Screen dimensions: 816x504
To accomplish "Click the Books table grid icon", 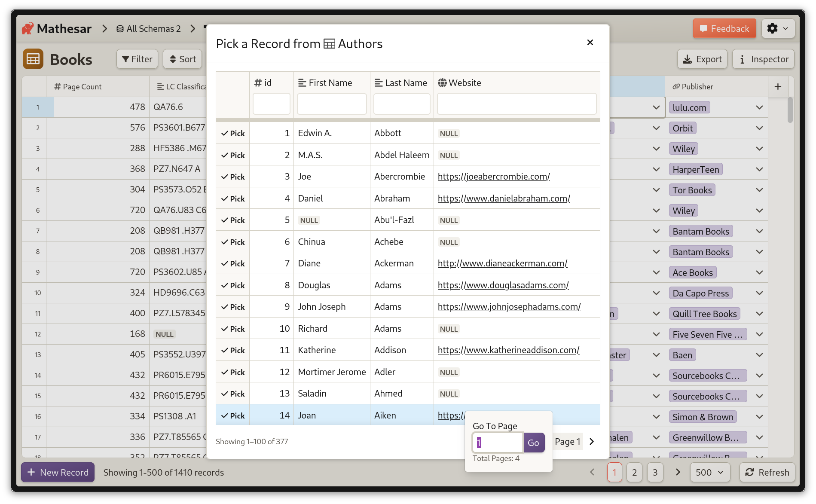I will point(33,59).
